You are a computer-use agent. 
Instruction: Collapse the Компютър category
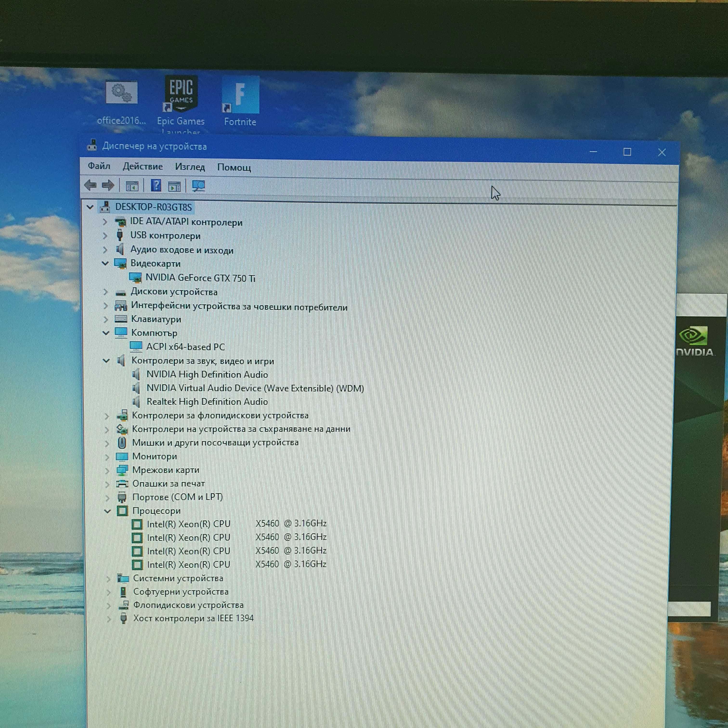coord(106,333)
